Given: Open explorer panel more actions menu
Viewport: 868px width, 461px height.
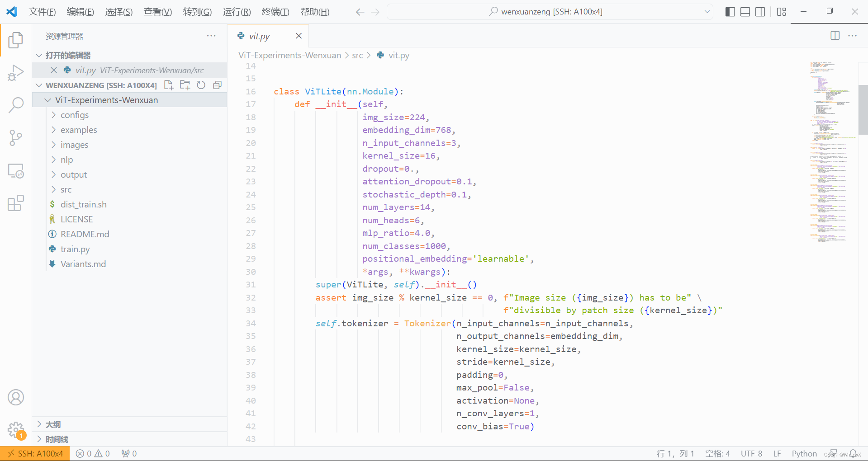Looking at the screenshot, I should (x=211, y=36).
